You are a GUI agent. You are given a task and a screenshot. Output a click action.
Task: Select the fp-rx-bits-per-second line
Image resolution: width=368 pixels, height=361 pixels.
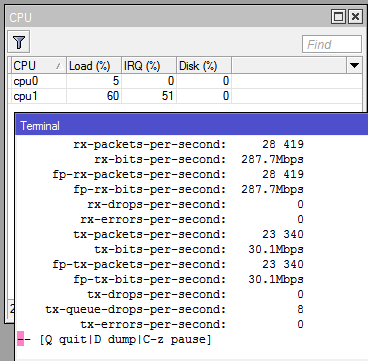(188, 189)
